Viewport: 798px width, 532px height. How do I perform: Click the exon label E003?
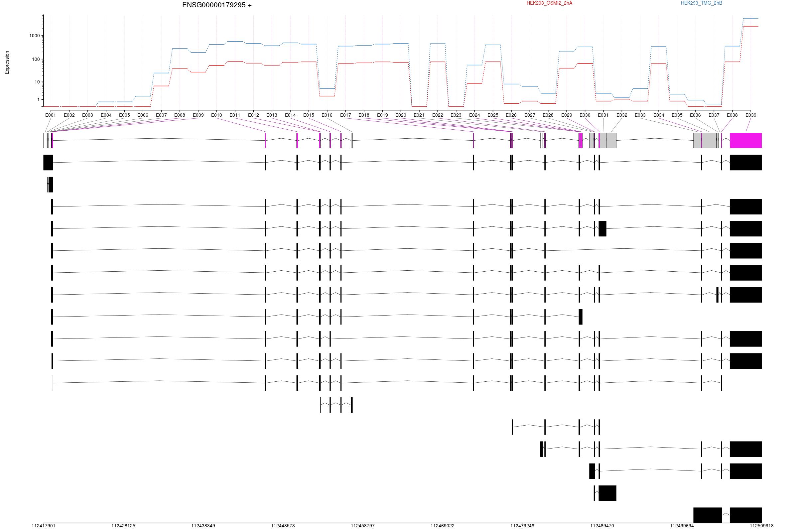click(x=87, y=115)
